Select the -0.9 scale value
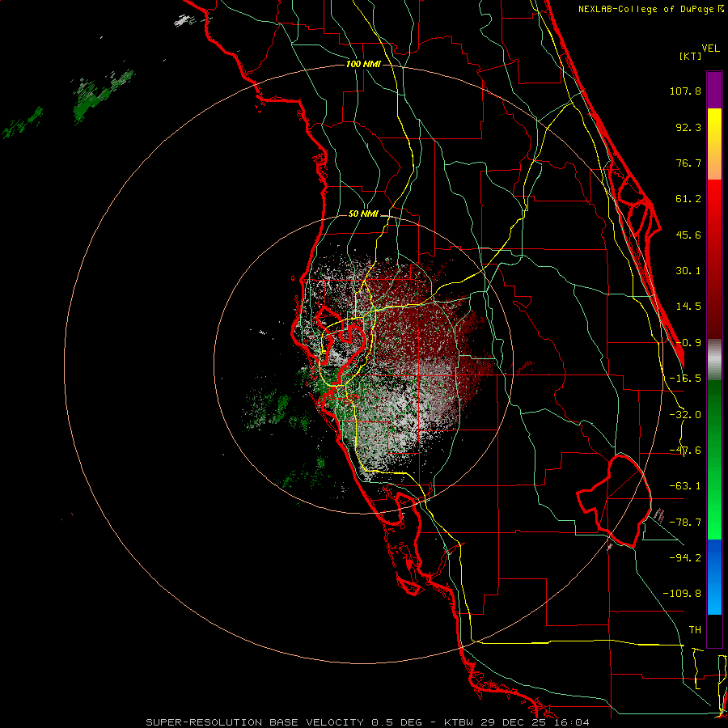The image size is (728, 728). point(688,343)
